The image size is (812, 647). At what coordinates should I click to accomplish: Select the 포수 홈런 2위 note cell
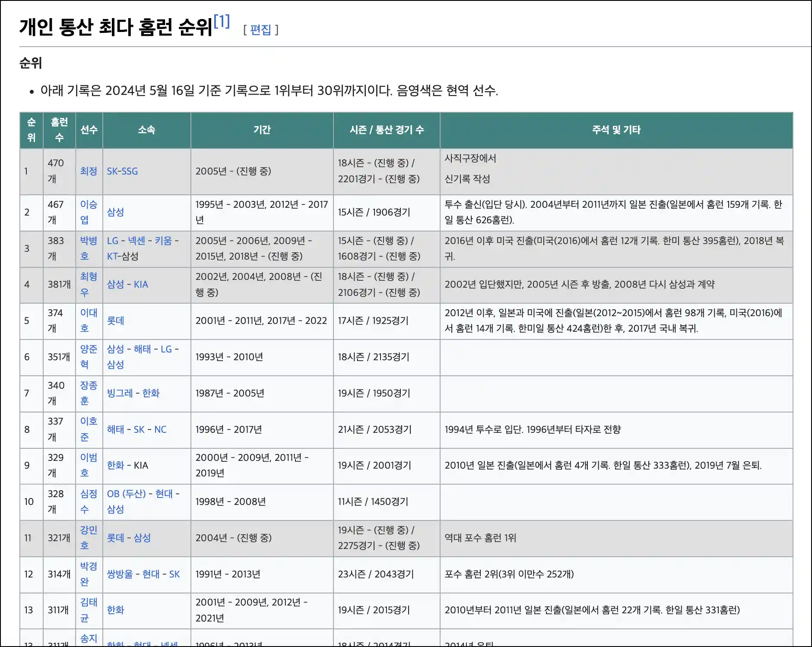click(616, 574)
